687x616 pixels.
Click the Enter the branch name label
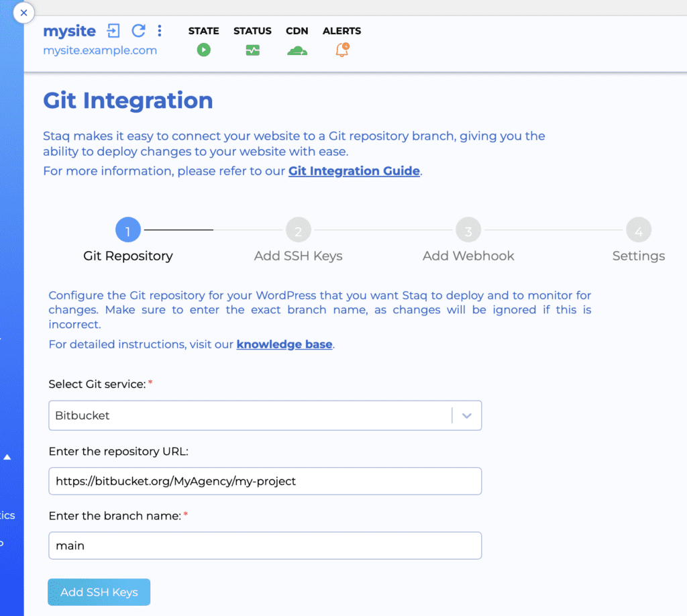pos(115,515)
